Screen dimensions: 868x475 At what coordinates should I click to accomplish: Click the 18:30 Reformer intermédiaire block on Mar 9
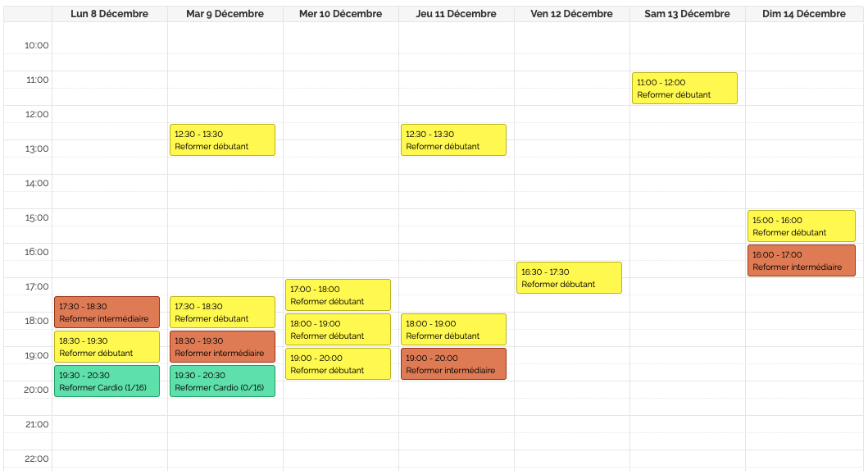coord(221,346)
